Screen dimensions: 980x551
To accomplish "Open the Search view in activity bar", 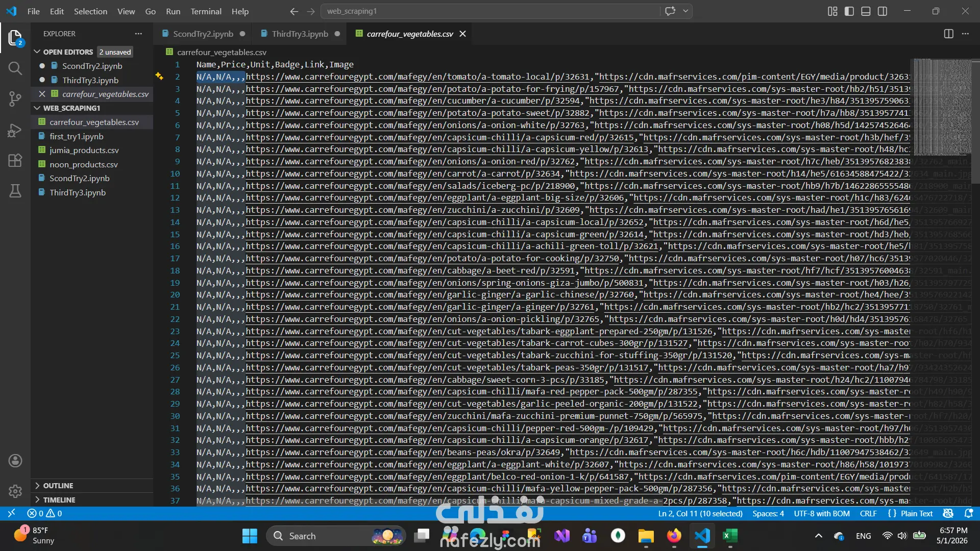I will [15, 68].
